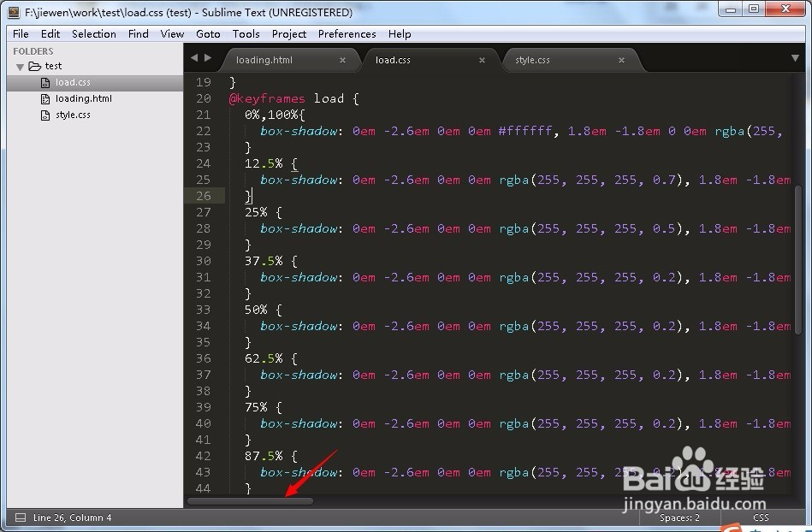
Task: Open the Help menu
Action: click(x=400, y=33)
